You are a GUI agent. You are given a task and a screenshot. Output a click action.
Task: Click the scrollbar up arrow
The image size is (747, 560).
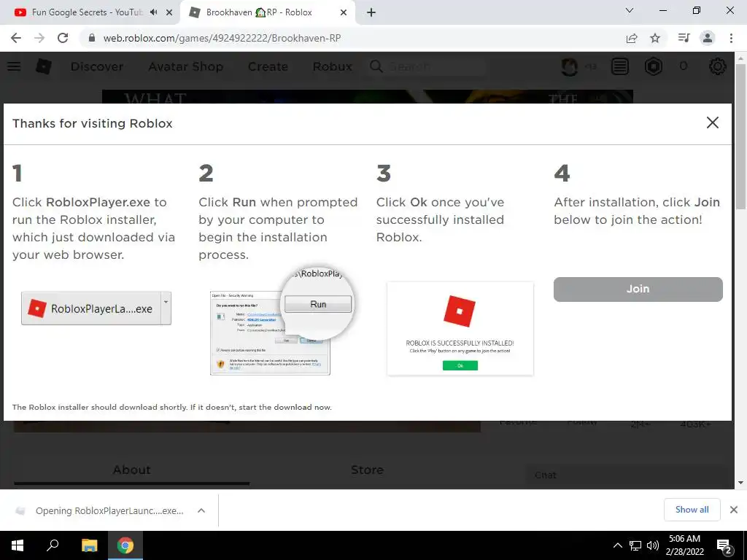pos(740,58)
